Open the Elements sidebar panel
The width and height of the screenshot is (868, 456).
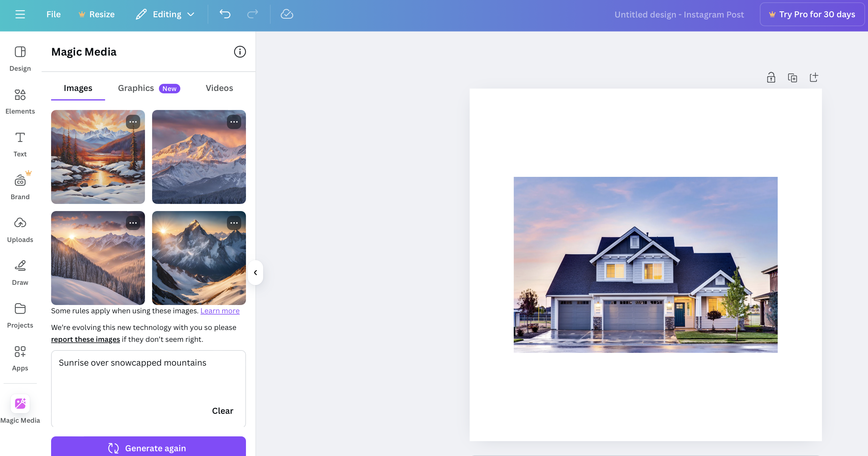[20, 101]
